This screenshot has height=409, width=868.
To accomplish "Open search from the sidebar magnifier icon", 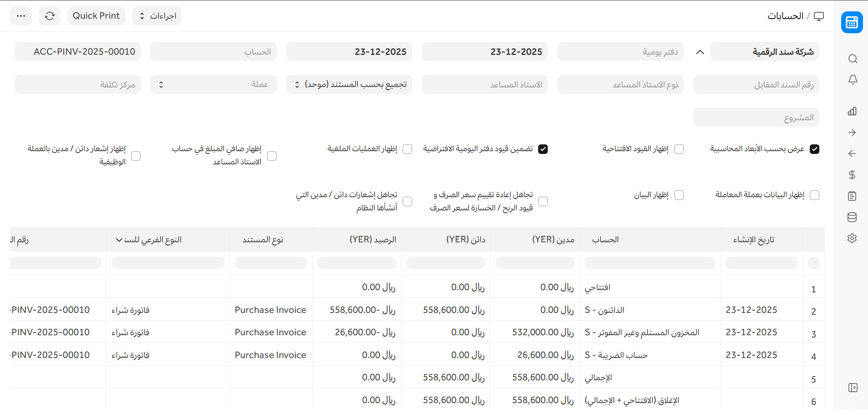I will pos(853,59).
